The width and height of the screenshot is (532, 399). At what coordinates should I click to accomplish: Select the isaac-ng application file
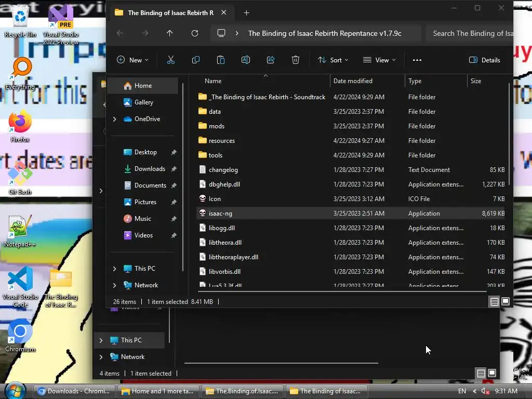click(351, 214)
